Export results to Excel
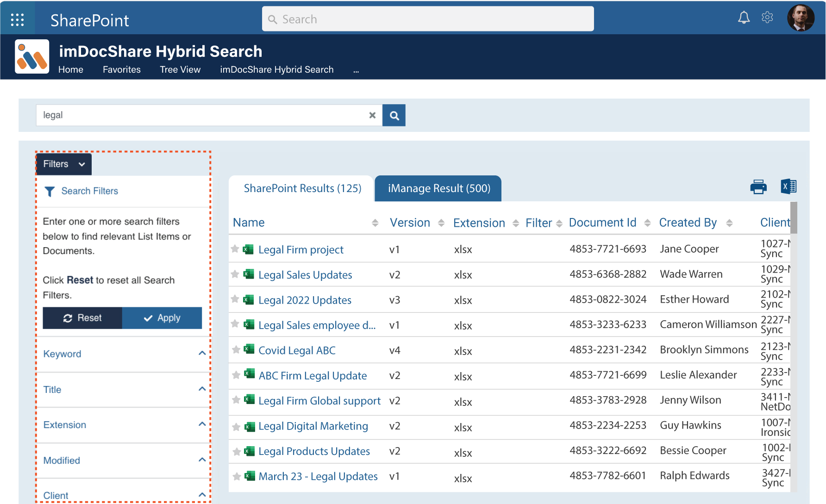 [x=788, y=187]
